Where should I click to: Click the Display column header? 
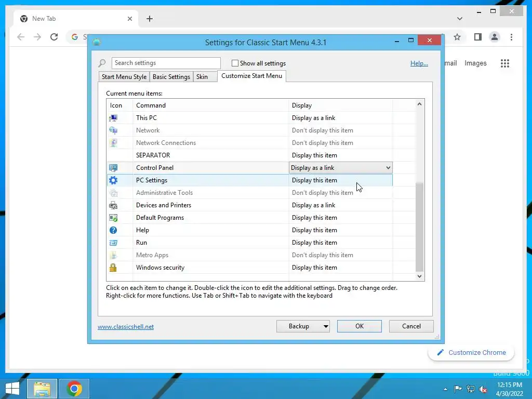coord(341,105)
